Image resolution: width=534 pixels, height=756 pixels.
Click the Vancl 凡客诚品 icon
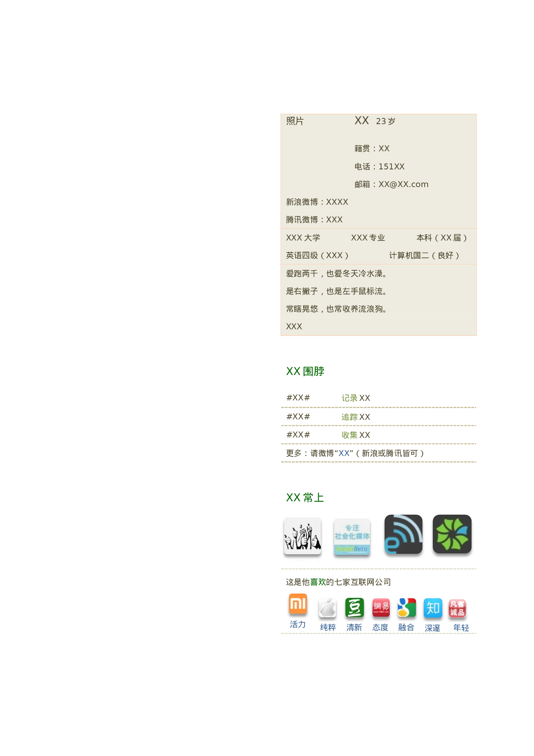[457, 608]
